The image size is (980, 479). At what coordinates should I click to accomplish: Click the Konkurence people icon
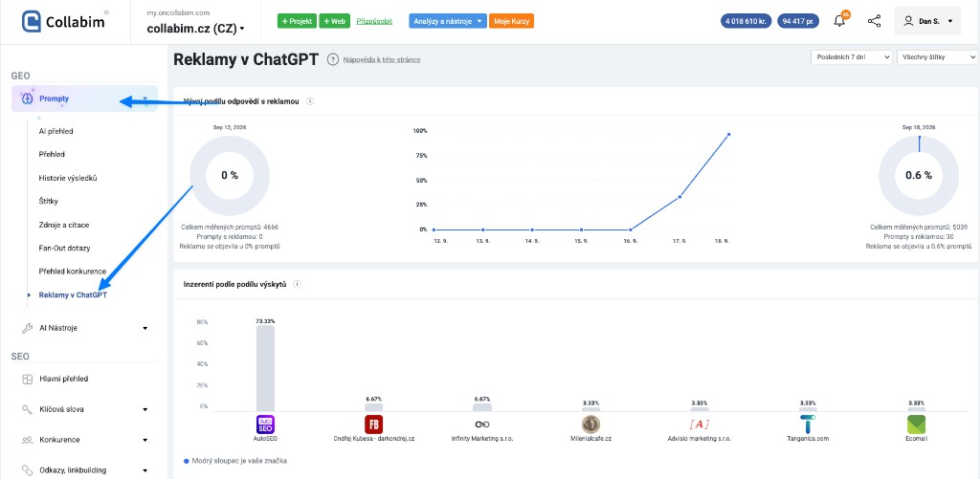click(x=27, y=440)
